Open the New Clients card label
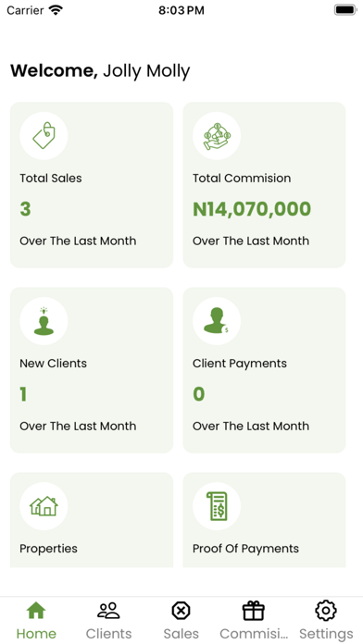The width and height of the screenshot is (363, 644). tap(53, 364)
